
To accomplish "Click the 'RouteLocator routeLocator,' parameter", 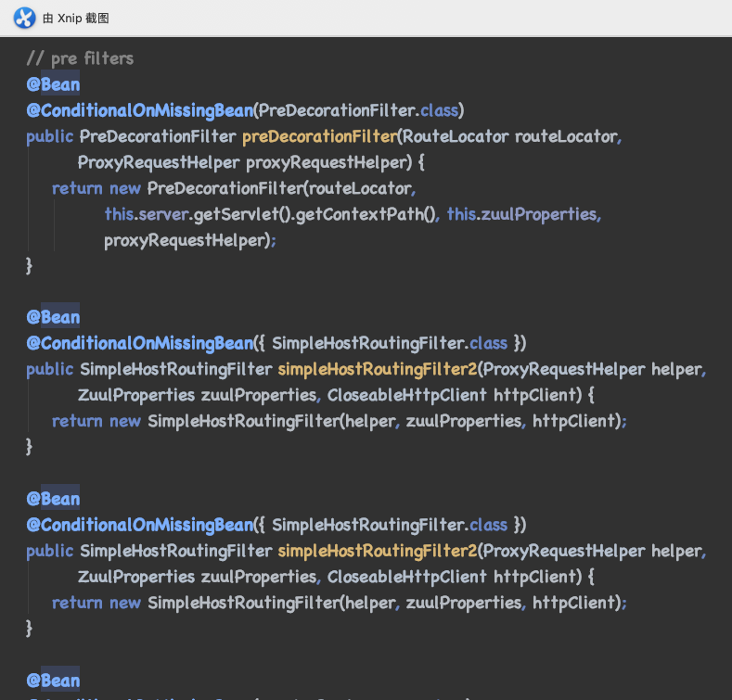I will click(512, 136).
